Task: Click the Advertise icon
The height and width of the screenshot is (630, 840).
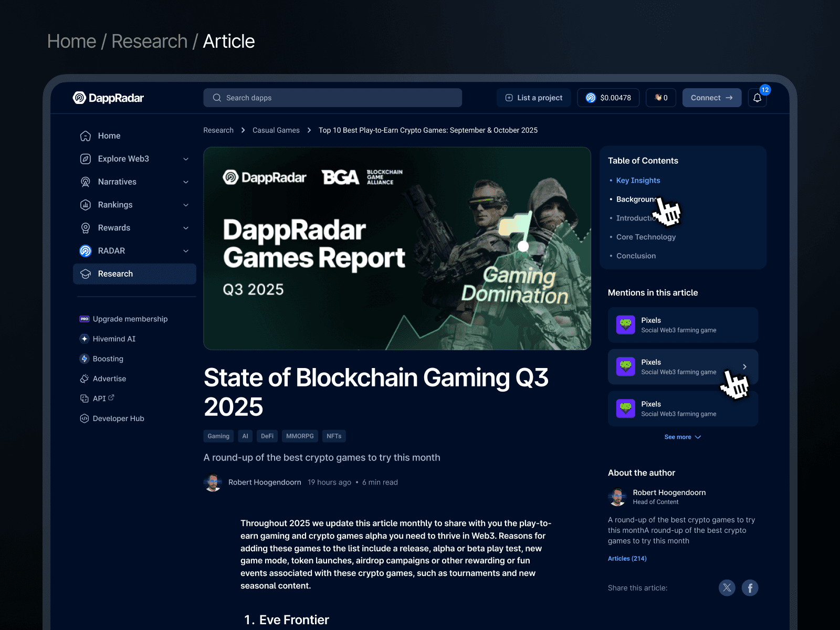Action: (85, 379)
